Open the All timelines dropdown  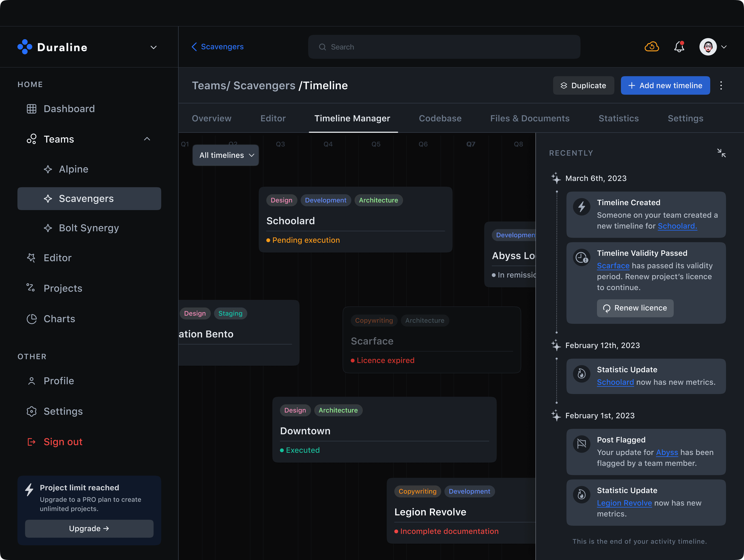point(226,155)
